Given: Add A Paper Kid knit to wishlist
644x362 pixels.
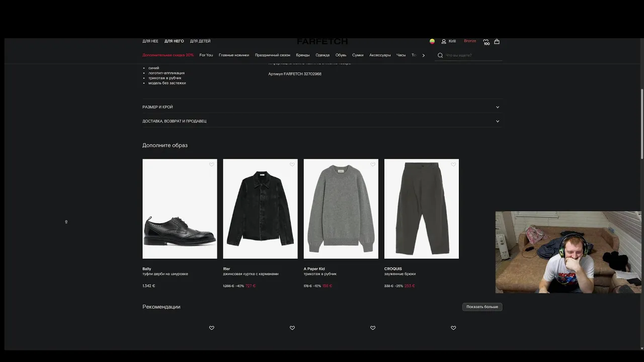Looking at the screenshot, I should pos(373,164).
